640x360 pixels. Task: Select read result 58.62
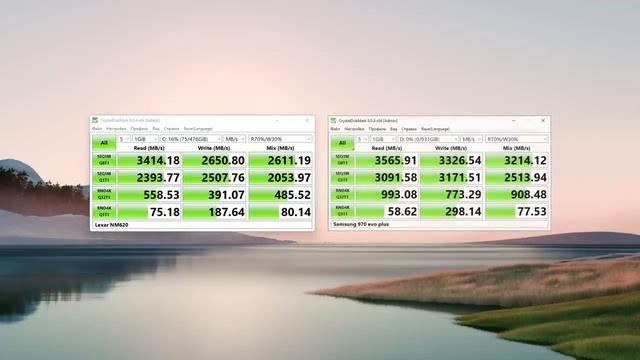click(387, 211)
